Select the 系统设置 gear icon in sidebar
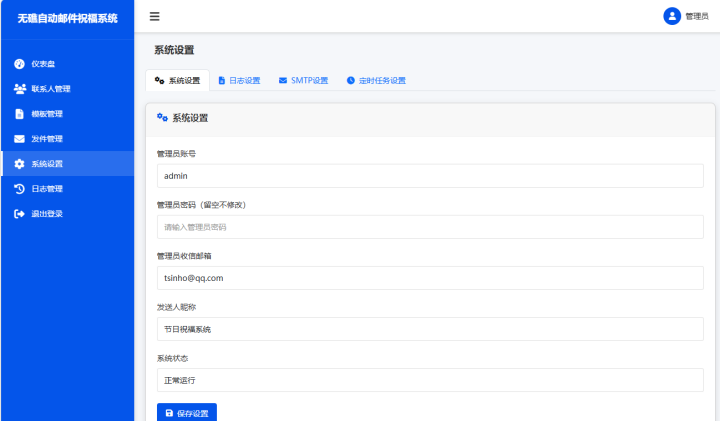 (x=19, y=164)
